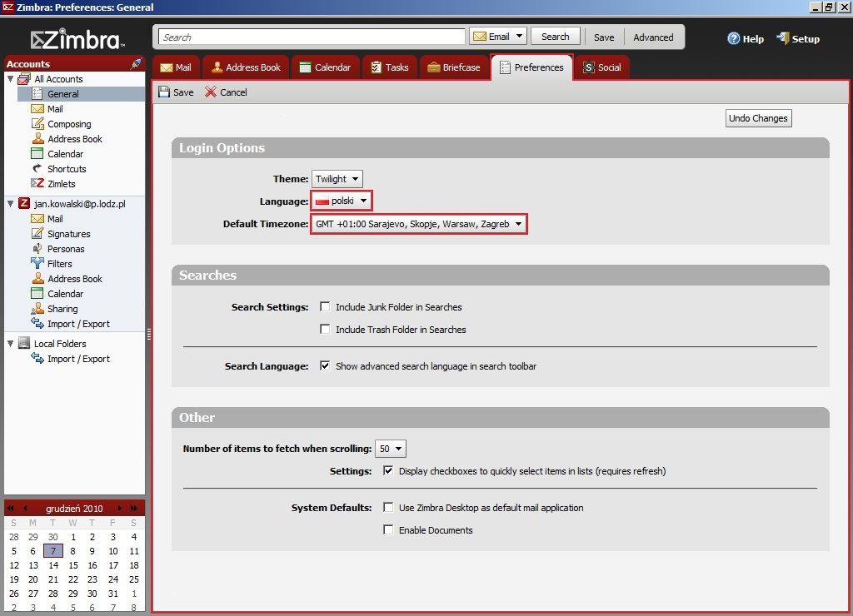Click in the Search text field
Viewport: 853px width, 616px height.
[312, 37]
